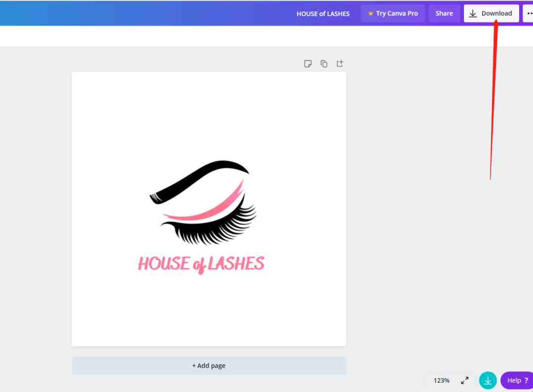Screen dimensions: 533x392
Task: Add notes to the page
Action: pyautogui.click(x=307, y=64)
